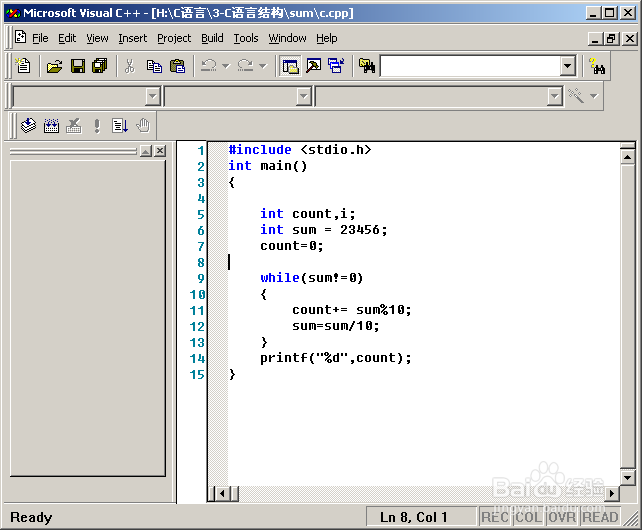Click the document icon beside File menu
The width and height of the screenshot is (642, 530).
(x=20, y=37)
